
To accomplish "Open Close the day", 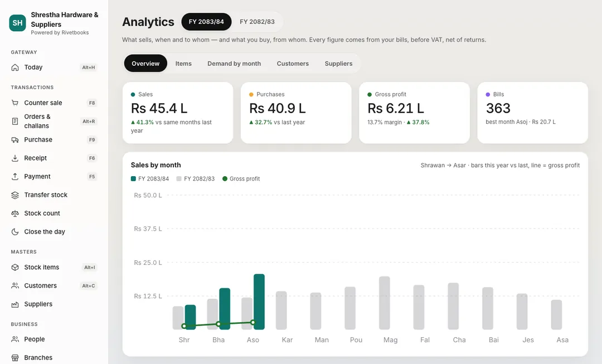I will click(54, 232).
